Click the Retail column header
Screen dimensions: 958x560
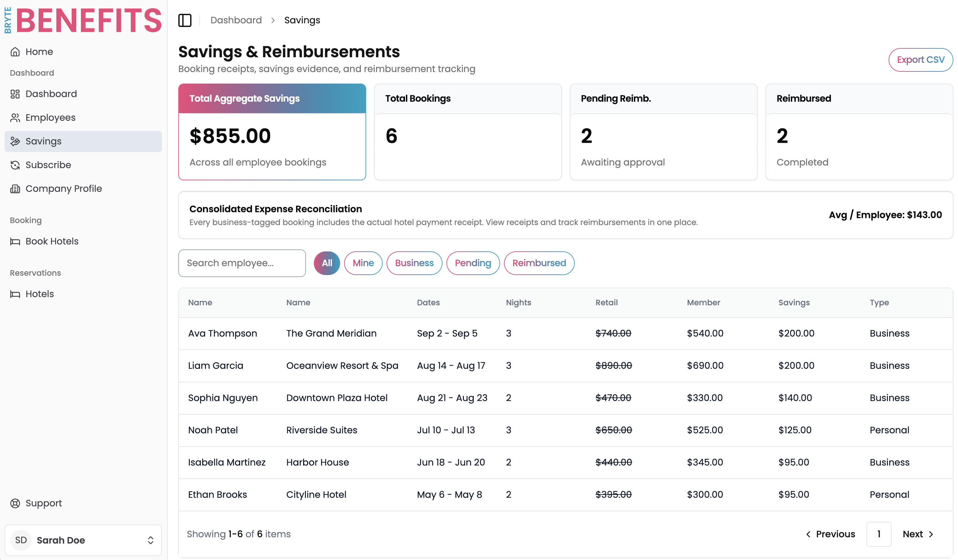click(607, 303)
